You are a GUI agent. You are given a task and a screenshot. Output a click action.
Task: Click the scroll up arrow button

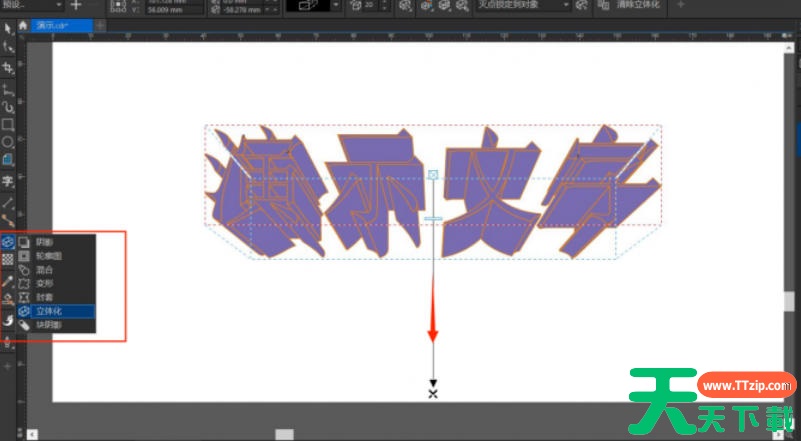[x=789, y=48]
